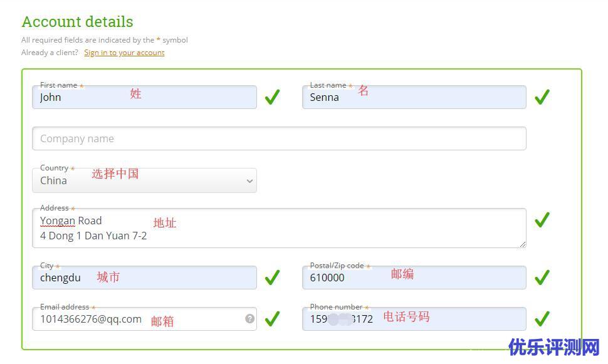Click the green checkmark beside Last name
Viewport: 608px width, 364px height.
point(542,97)
